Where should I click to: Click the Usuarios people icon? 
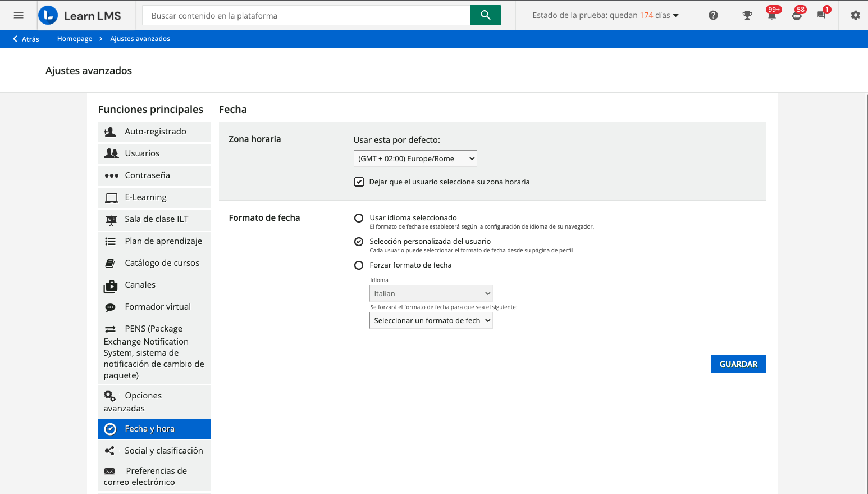[x=111, y=153]
